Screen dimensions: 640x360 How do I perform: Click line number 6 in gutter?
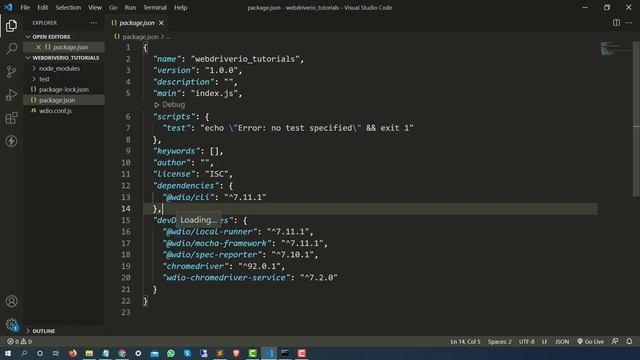128,117
